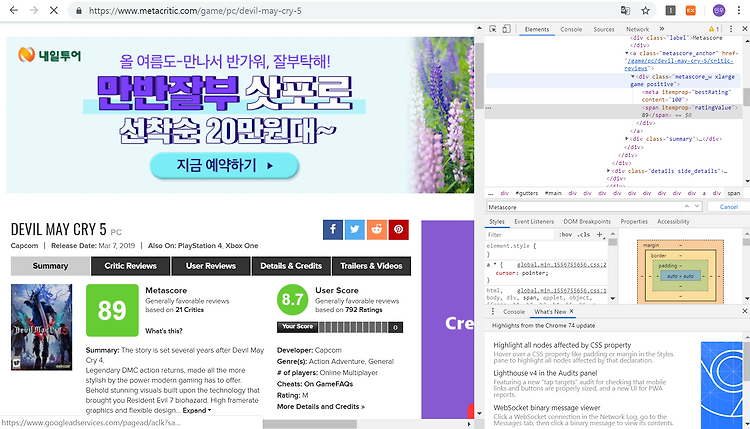Image resolution: width=750 pixels, height=429 pixels.
Task: Cancel the DevTools element search
Action: [x=728, y=207]
